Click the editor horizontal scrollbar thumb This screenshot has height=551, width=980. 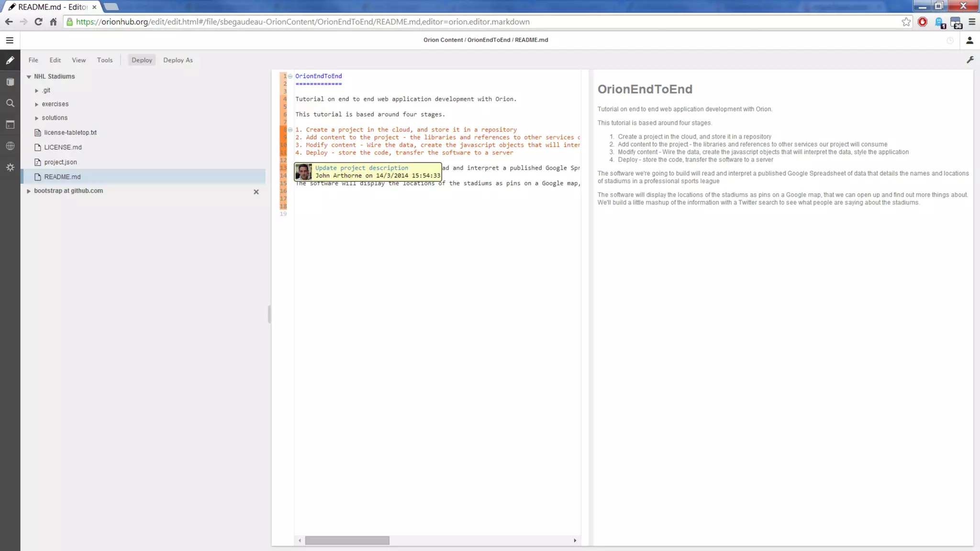pos(347,540)
